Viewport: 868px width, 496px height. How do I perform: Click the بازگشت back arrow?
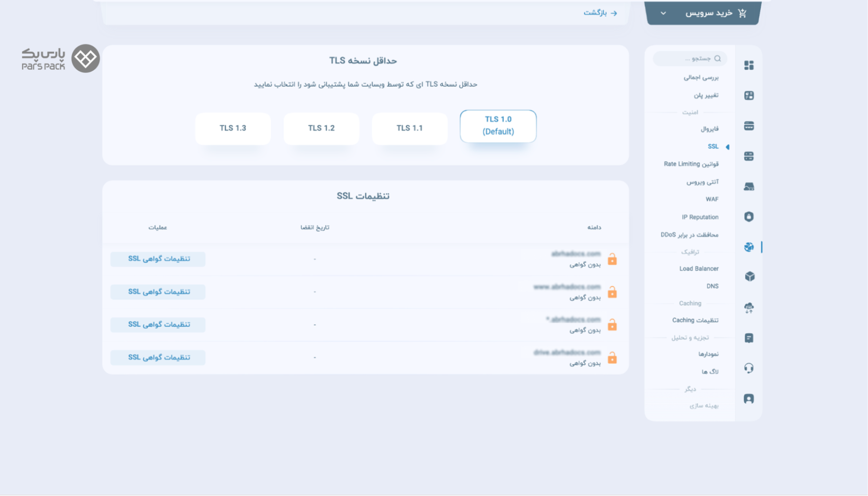coord(614,13)
